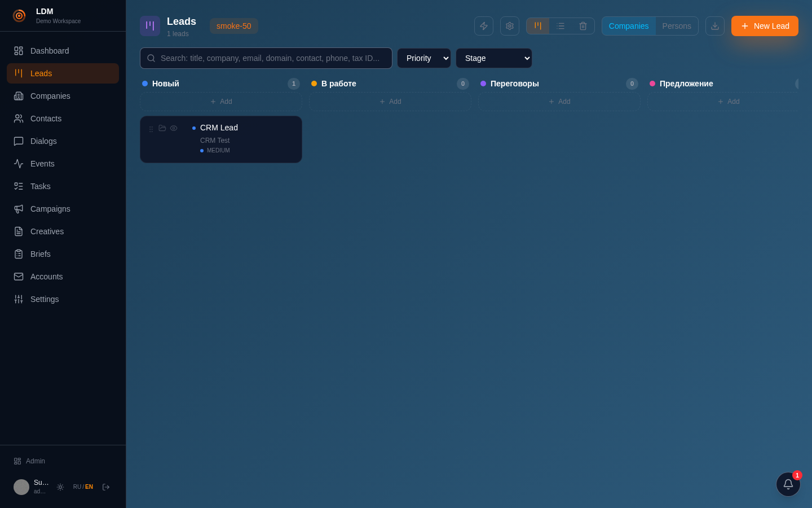This screenshot has height=508, width=812.
Task: Click the Новый column count badge
Action: coord(294,84)
